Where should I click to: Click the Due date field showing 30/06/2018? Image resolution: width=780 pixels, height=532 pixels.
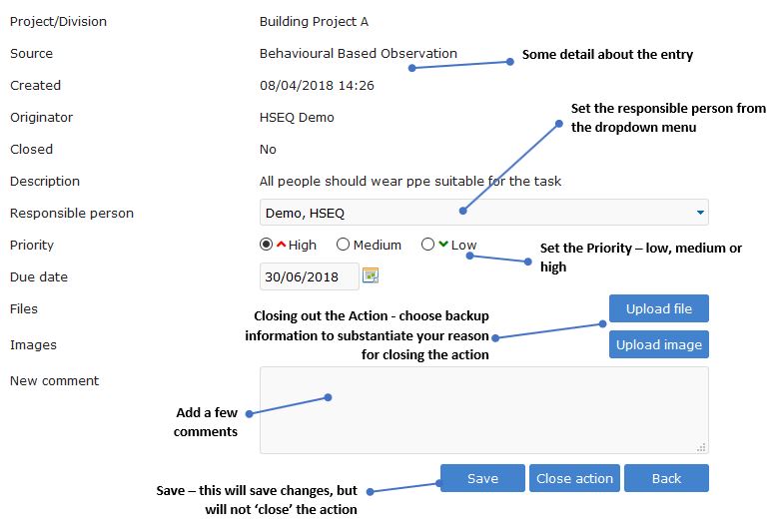tap(309, 276)
